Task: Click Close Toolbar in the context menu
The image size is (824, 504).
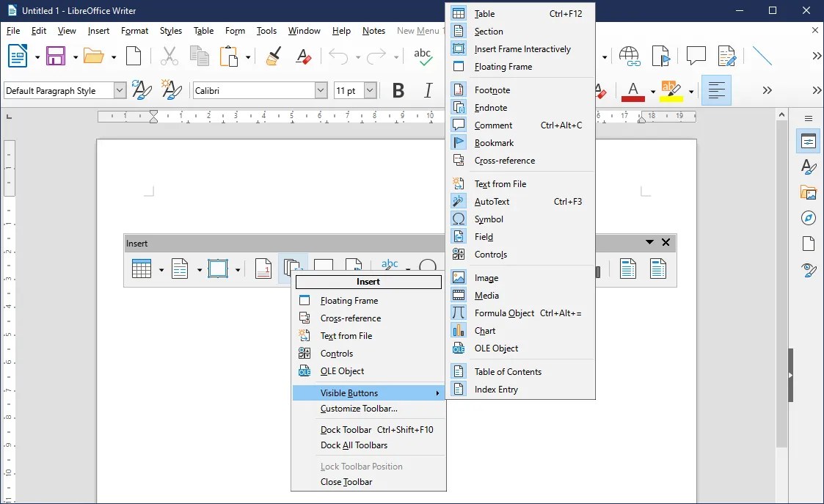Action: point(346,482)
